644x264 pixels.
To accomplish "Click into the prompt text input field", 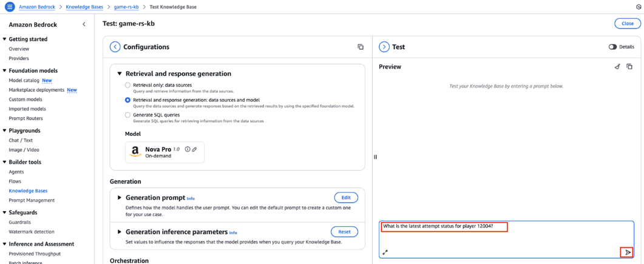I will pyautogui.click(x=506, y=240).
